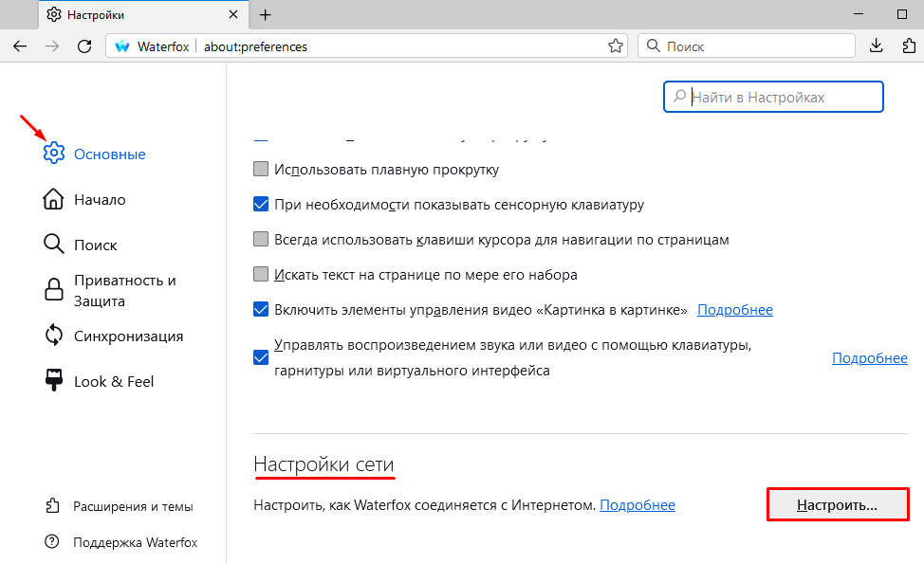924x564 pixels.
Task: Click the Приватность и Защита lock icon
Action: point(54,289)
